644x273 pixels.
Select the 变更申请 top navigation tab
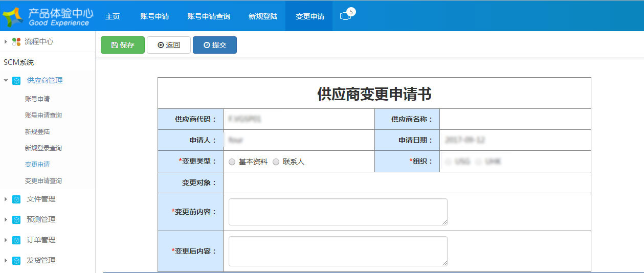click(310, 16)
